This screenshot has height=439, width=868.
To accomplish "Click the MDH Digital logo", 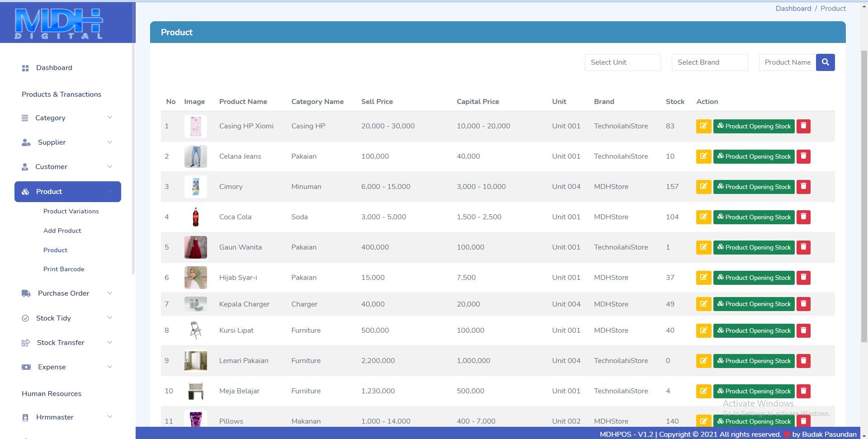I will pos(59,24).
